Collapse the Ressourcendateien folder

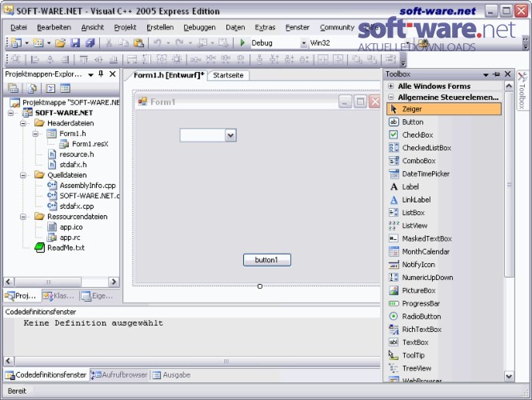point(23,217)
